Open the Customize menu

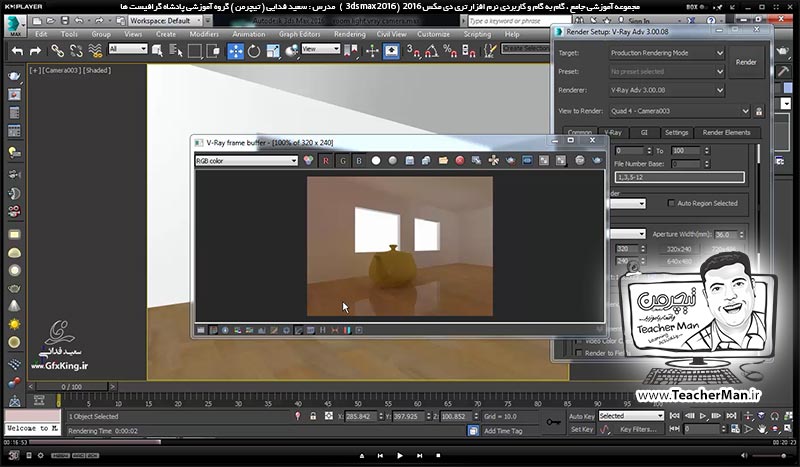(433, 34)
